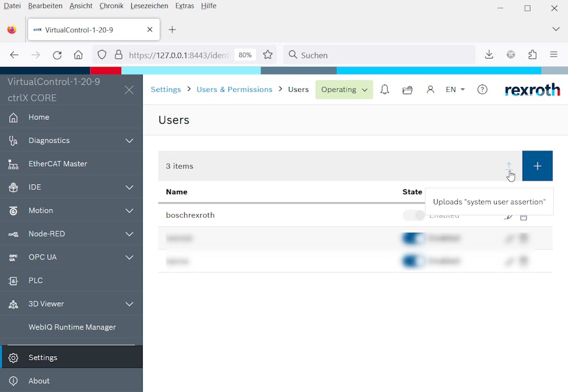
Task: Click the 3D Viewer icon in sidebar
Action: tap(14, 304)
